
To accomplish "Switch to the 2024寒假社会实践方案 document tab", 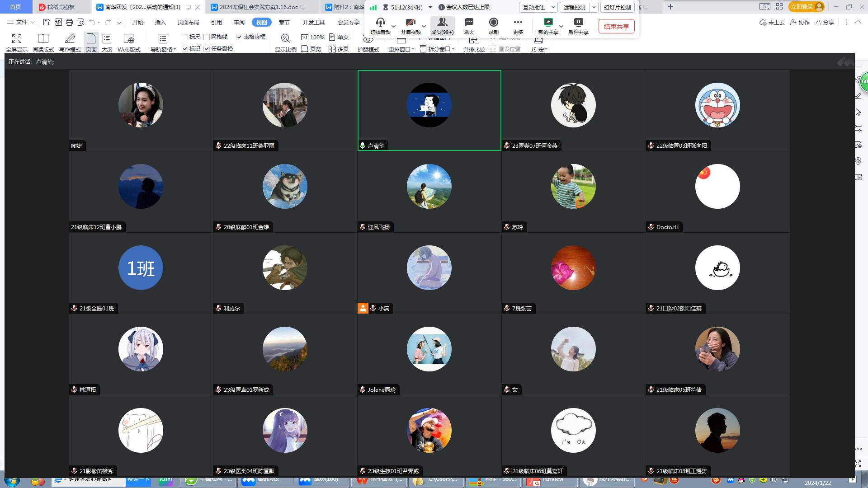I will coord(258,7).
